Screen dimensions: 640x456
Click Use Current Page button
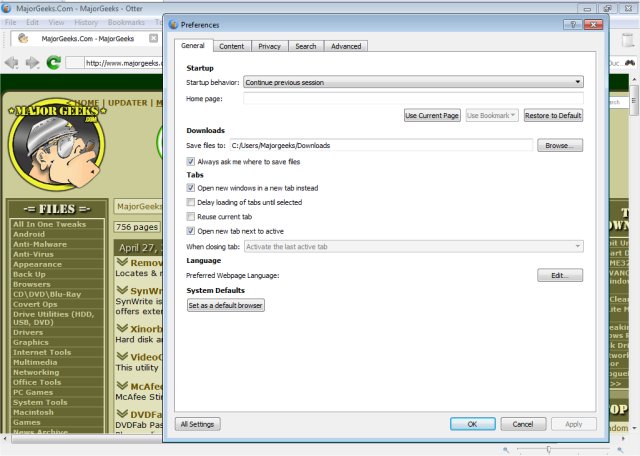(432, 116)
